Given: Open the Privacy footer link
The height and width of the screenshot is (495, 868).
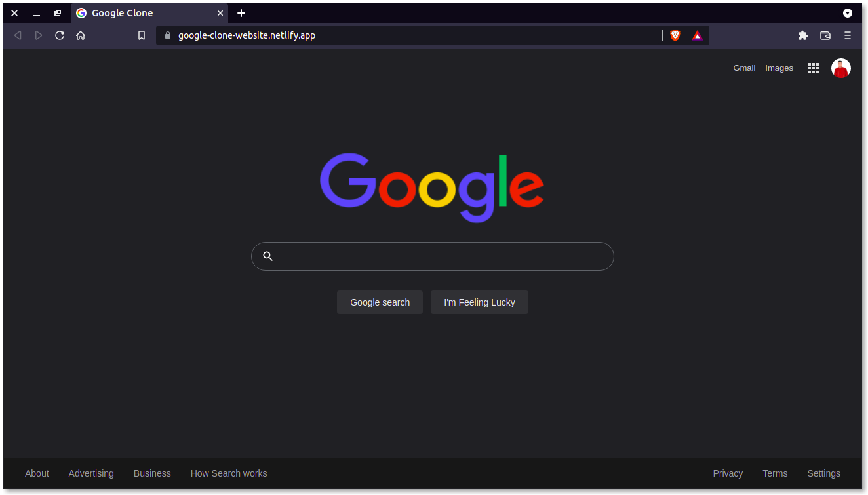Looking at the screenshot, I should coord(728,473).
